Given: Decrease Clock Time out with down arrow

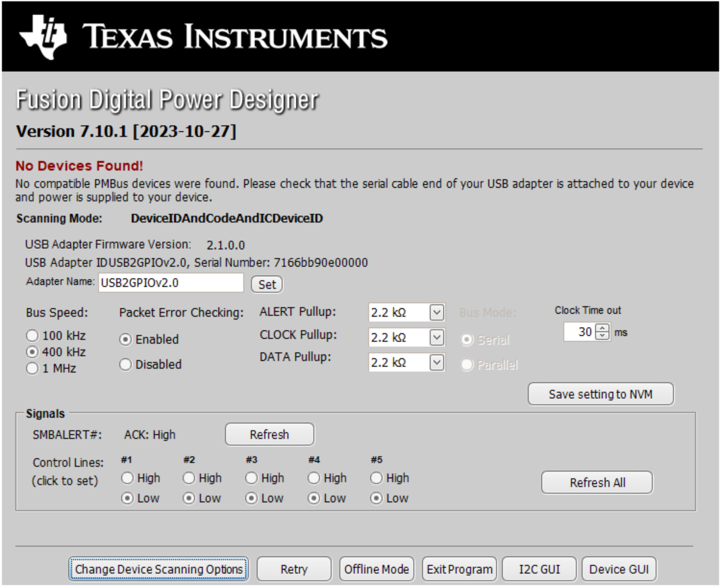Looking at the screenshot, I should tap(602, 336).
